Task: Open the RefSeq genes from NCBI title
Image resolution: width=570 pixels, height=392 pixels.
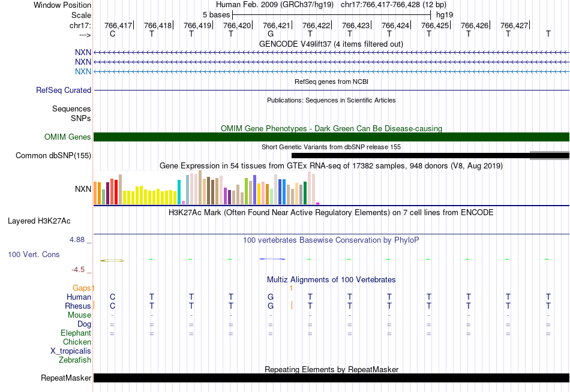Action: point(331,82)
